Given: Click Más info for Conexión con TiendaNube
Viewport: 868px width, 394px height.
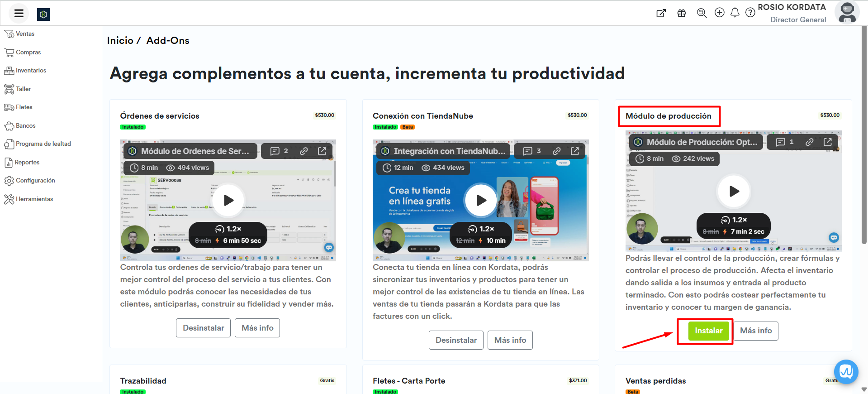Looking at the screenshot, I should 510,340.
